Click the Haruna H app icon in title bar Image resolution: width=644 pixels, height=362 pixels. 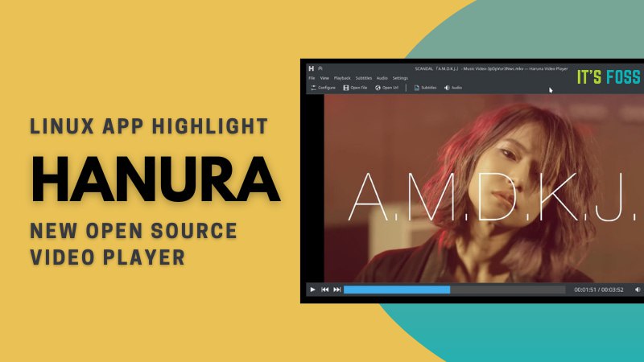coord(312,68)
